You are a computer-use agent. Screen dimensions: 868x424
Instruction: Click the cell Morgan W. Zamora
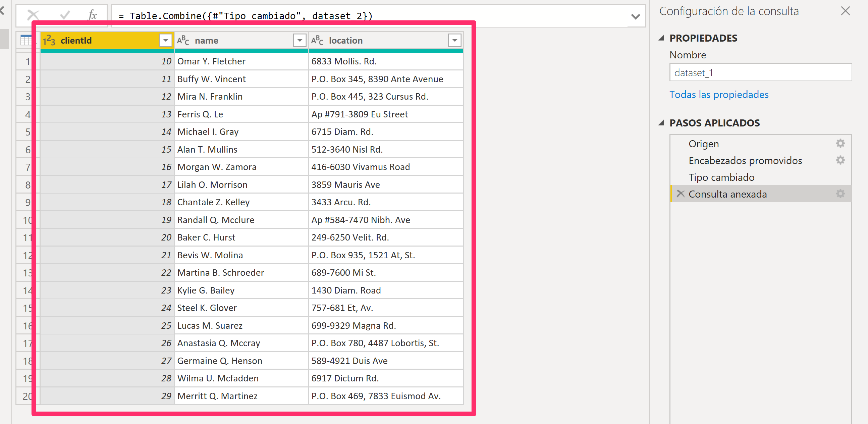(x=241, y=167)
